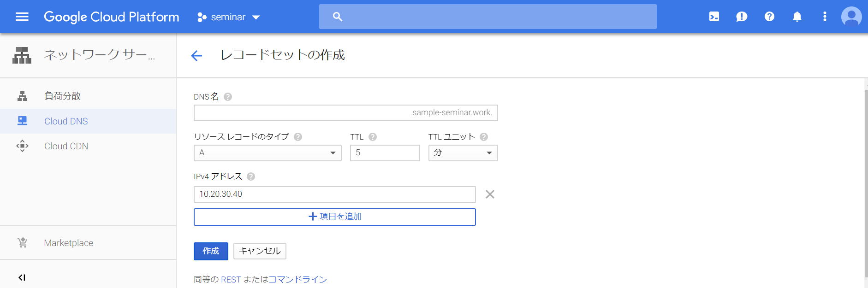The image size is (868, 288).
Task: Click the .sample-seminar.work. domain suffix
Action: [x=452, y=112]
